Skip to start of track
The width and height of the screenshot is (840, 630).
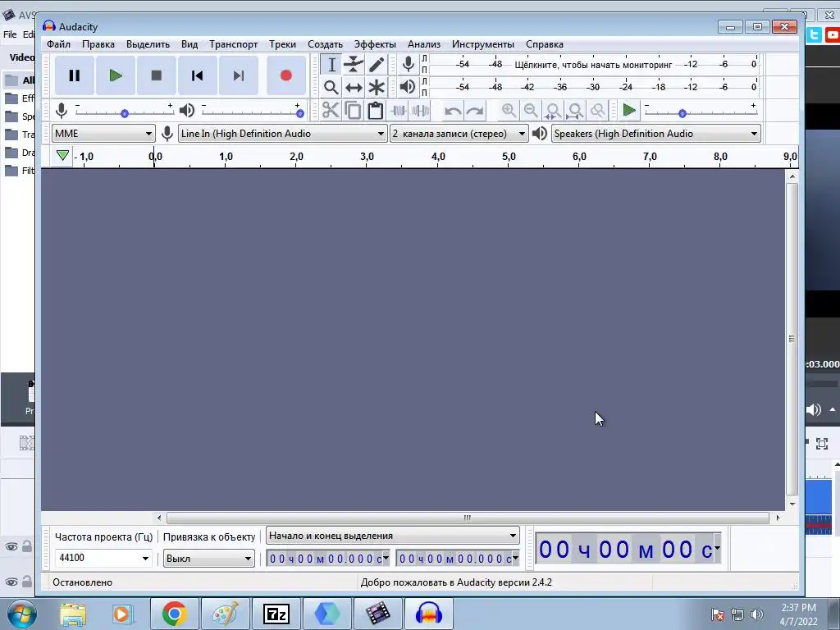197,75
